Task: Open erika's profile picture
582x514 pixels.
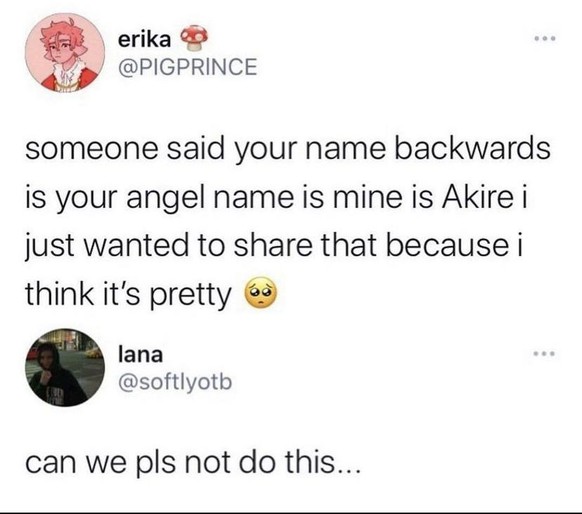Action: [x=65, y=52]
